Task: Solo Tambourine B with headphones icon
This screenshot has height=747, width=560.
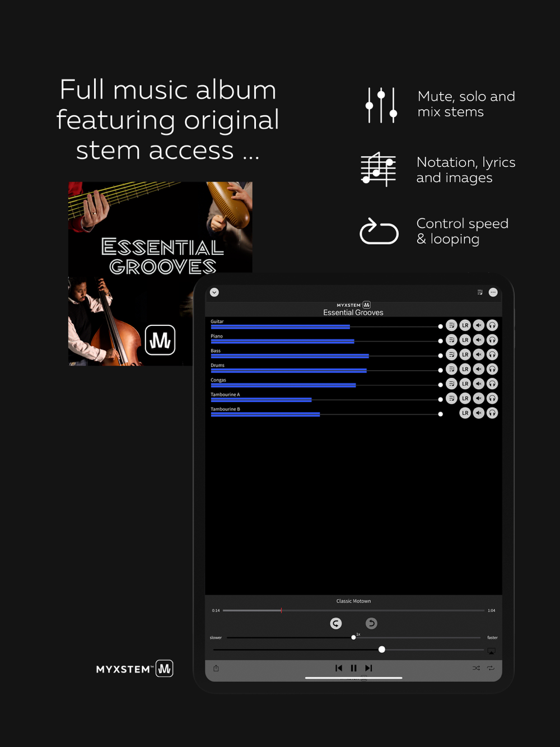Action: [492, 413]
